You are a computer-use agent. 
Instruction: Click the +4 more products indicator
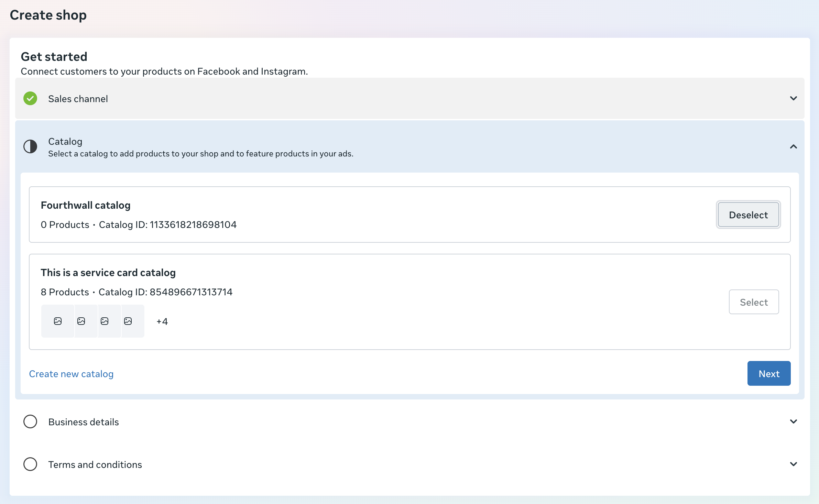(162, 321)
